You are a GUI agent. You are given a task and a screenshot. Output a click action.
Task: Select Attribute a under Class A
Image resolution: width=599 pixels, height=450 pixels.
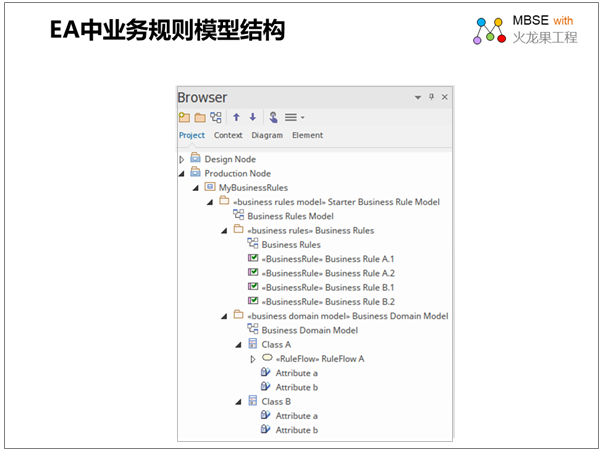(x=289, y=373)
